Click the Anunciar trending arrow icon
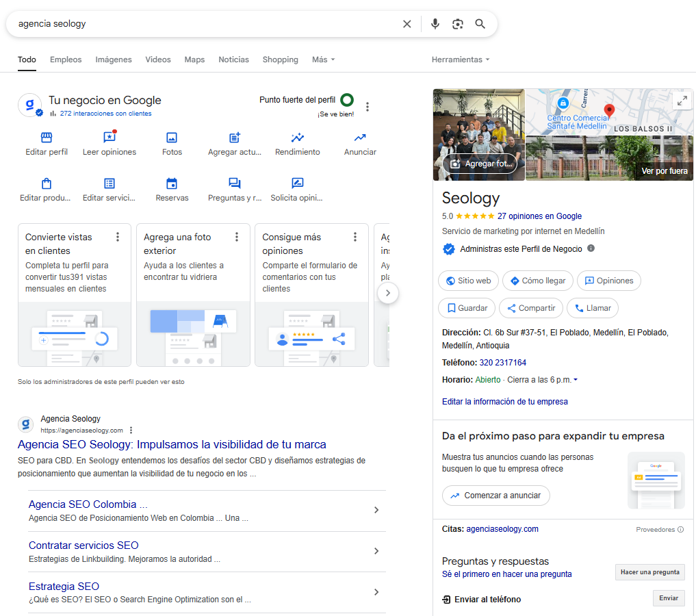This screenshot has height=616, width=696. click(360, 138)
